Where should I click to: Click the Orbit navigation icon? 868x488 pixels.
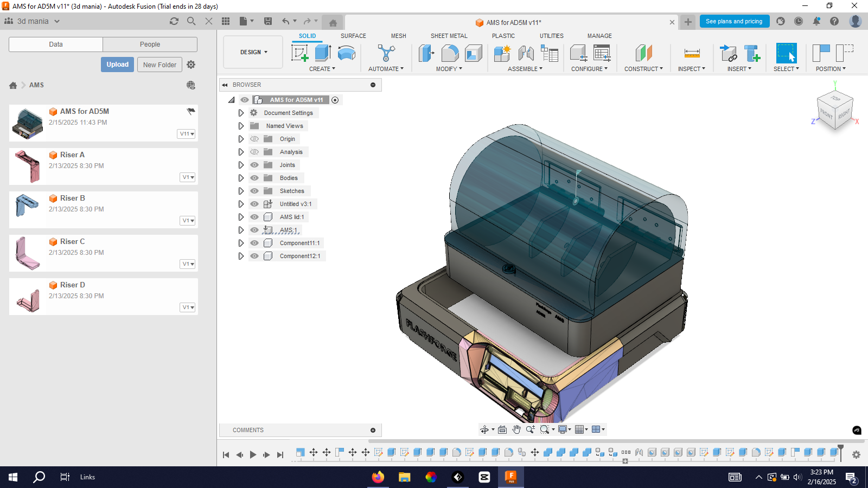484,429
